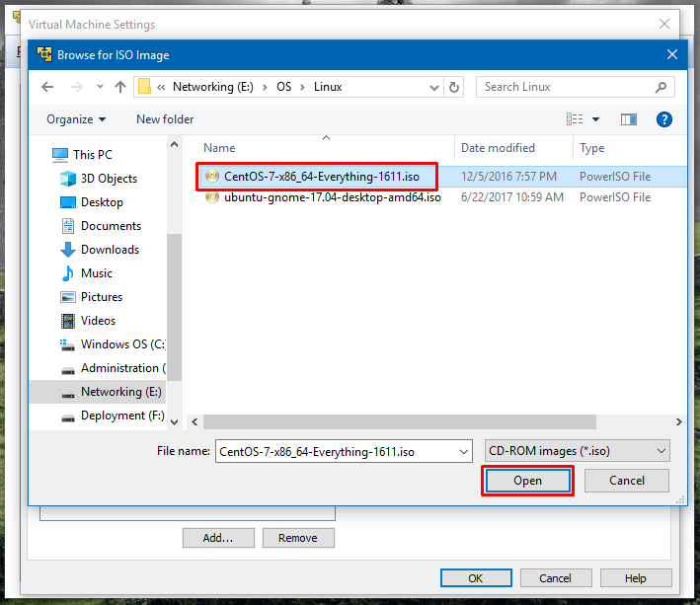This screenshot has width=700, height=605.
Task: Open the view options dropdown arrow
Action: 595,119
